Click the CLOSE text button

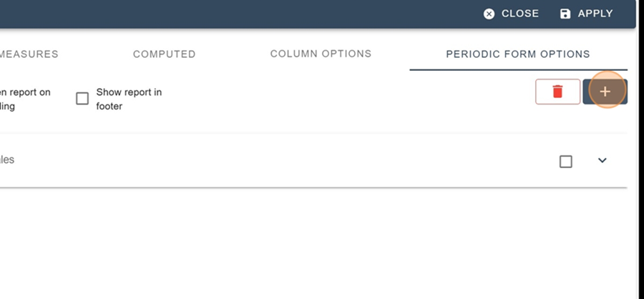pos(520,14)
